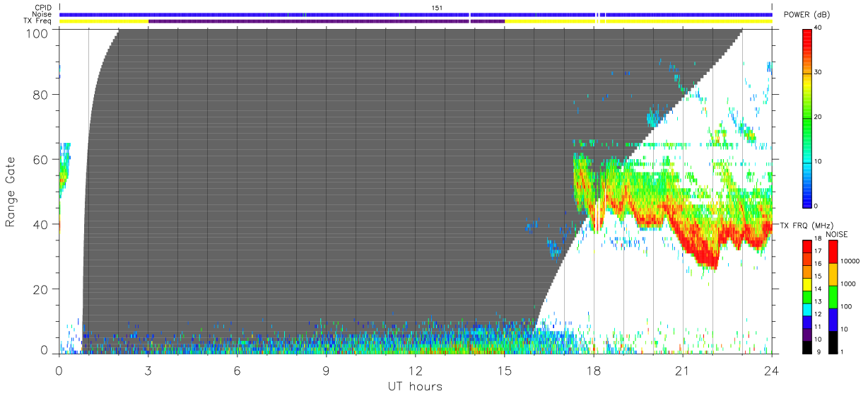Click the CPID label at top left
Viewport: 868px width, 401px height.
(x=43, y=8)
